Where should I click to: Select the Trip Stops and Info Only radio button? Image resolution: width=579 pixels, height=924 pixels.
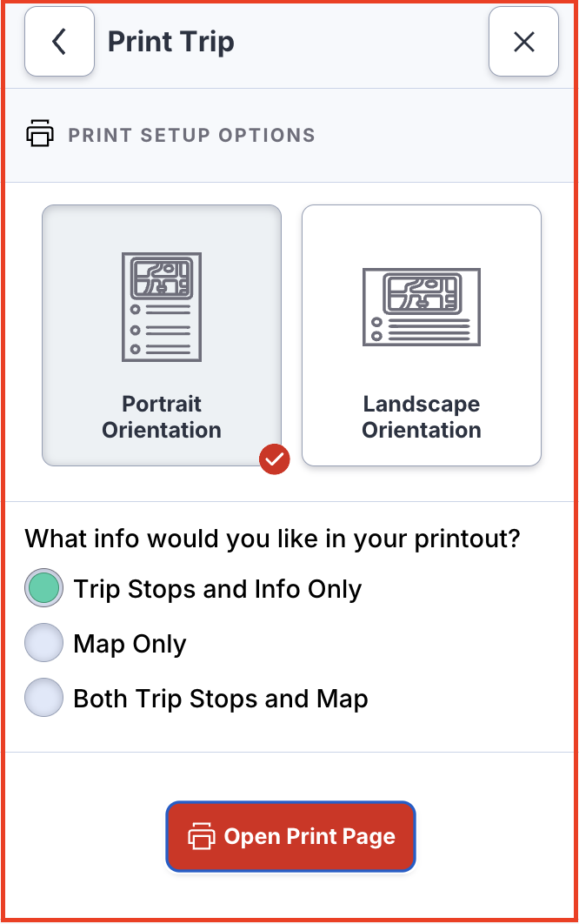click(44, 589)
